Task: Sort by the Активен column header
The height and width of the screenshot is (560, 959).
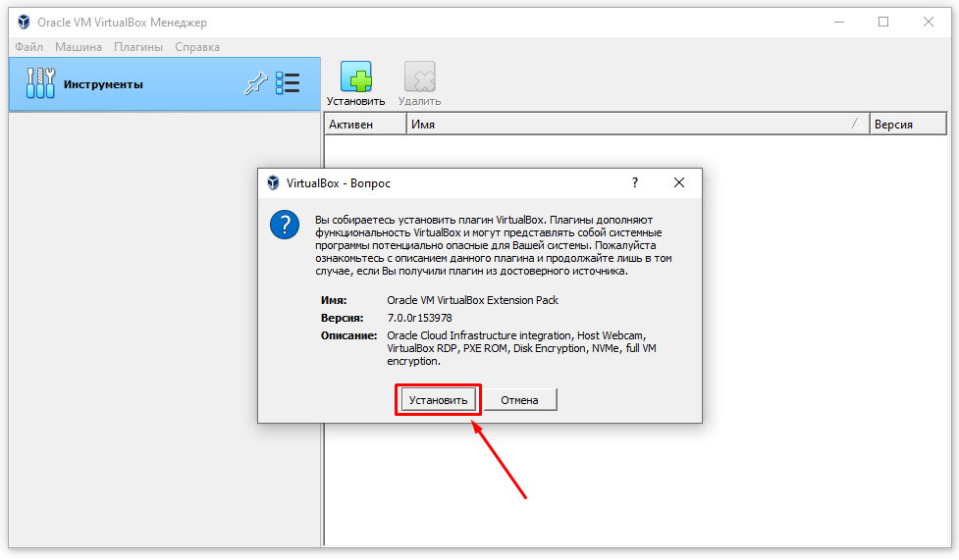Action: 365,125
